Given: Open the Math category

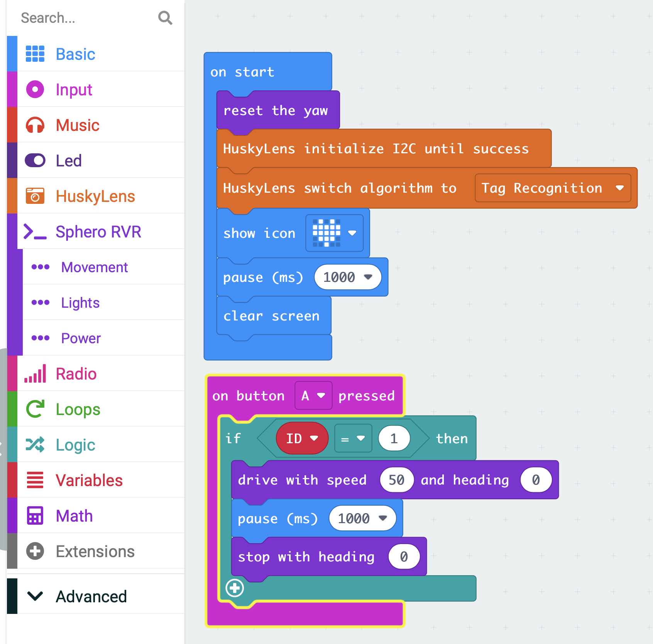Looking at the screenshot, I should tap(96, 515).
